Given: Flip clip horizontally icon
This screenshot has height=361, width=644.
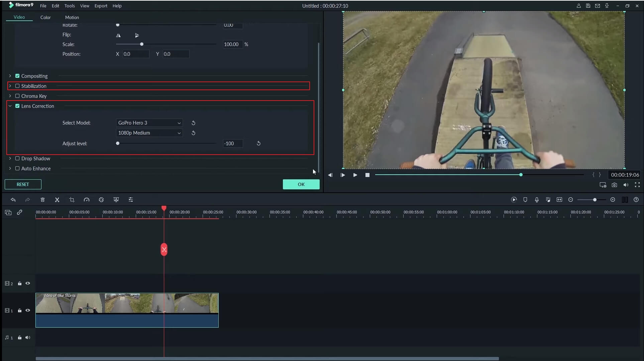Looking at the screenshot, I should 118,35.
